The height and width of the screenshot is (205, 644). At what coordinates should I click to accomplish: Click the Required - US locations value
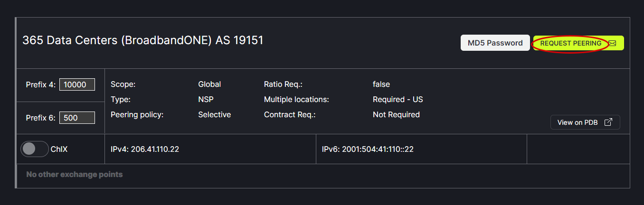pyautogui.click(x=398, y=99)
